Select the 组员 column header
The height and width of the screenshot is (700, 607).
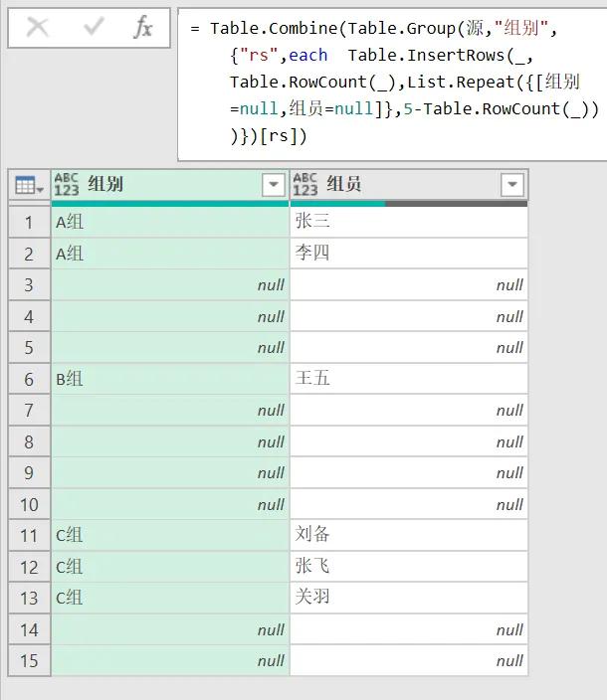click(x=409, y=184)
